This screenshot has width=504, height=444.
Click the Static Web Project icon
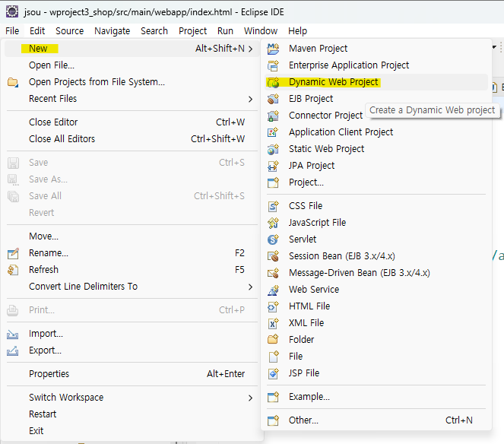(x=273, y=149)
